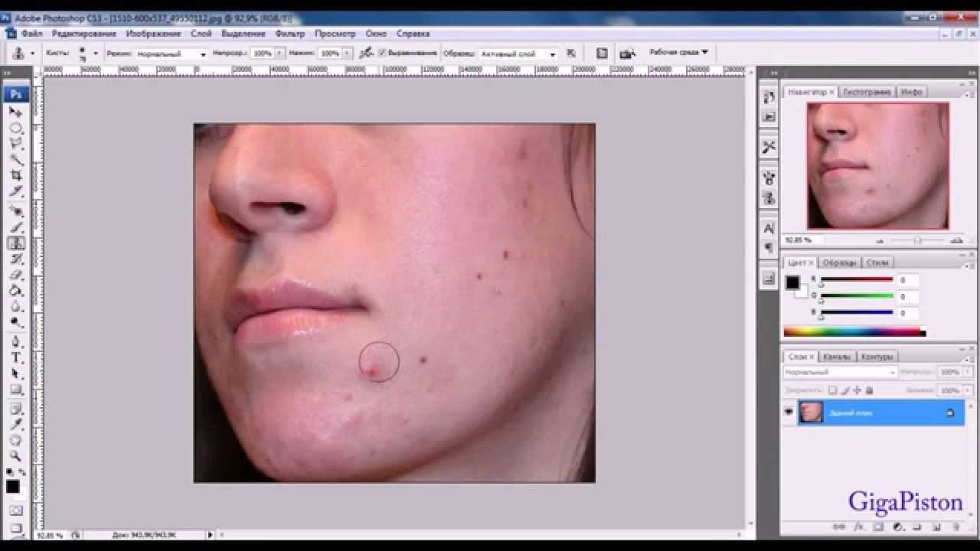The width and height of the screenshot is (980, 551).
Task: Select the Burn tool
Action: (16, 323)
